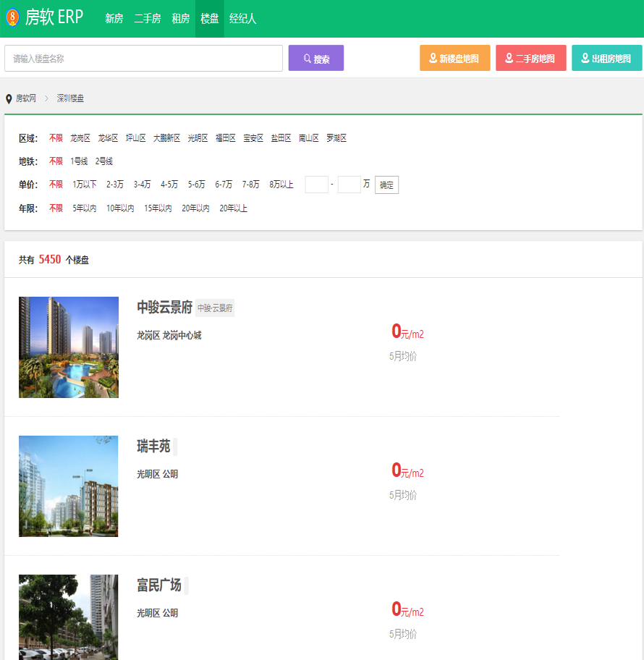Viewport: 644px width, 660px height.
Task: Choose the 7-8万 price range
Action: pos(251,185)
